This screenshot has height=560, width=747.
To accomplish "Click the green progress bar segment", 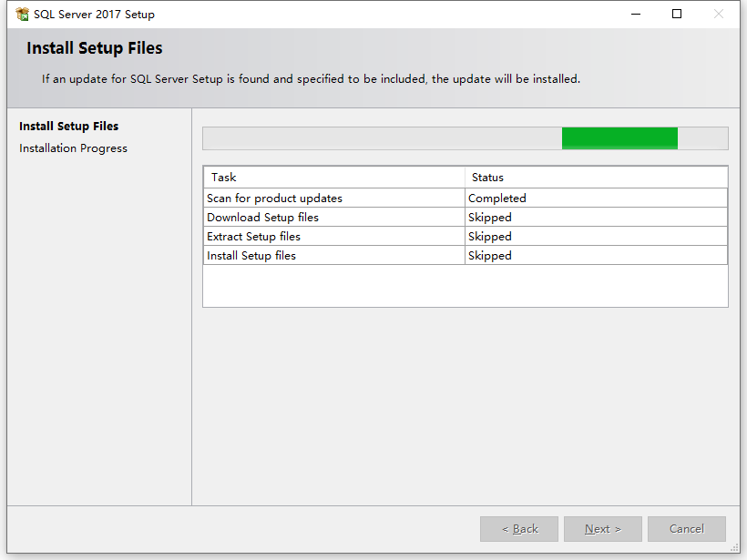I will coord(619,138).
